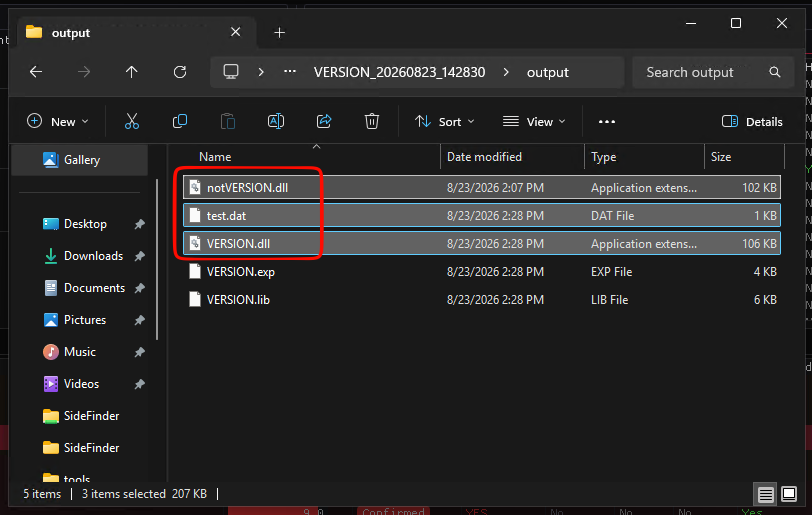Viewport: 812px width, 515px height.
Task: Click the test.dat file icon
Action: (195, 215)
